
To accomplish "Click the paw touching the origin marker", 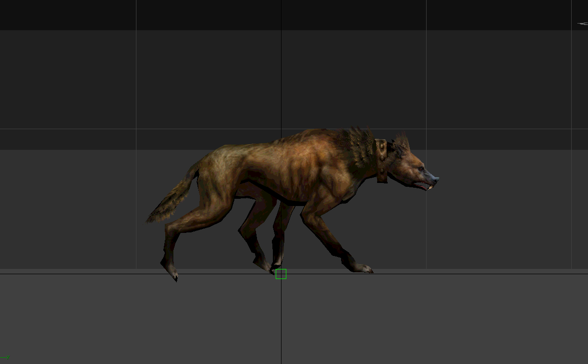I will pyautogui.click(x=274, y=267).
